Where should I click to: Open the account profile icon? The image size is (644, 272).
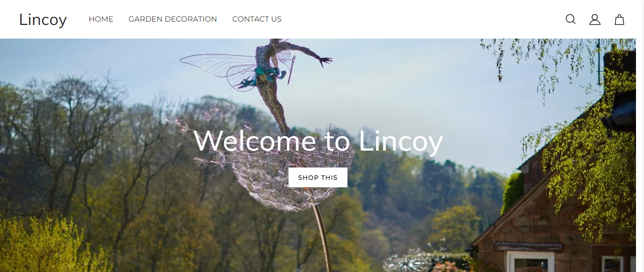[595, 19]
